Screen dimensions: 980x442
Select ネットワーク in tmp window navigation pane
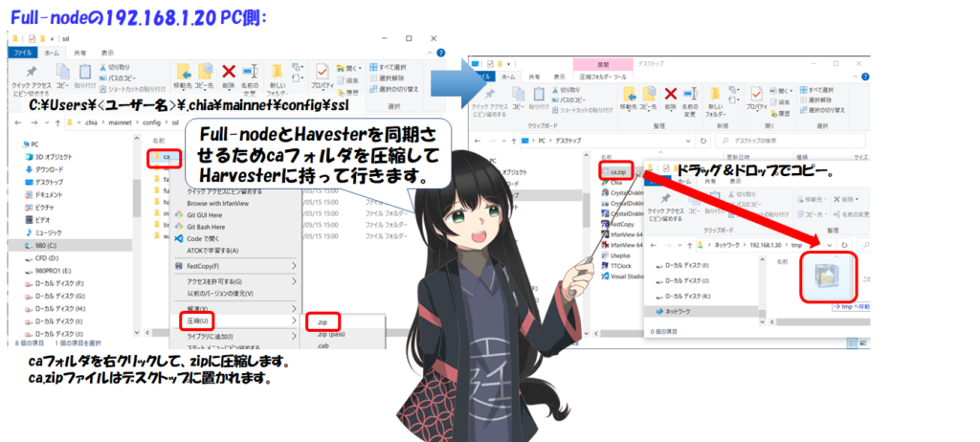(702, 311)
